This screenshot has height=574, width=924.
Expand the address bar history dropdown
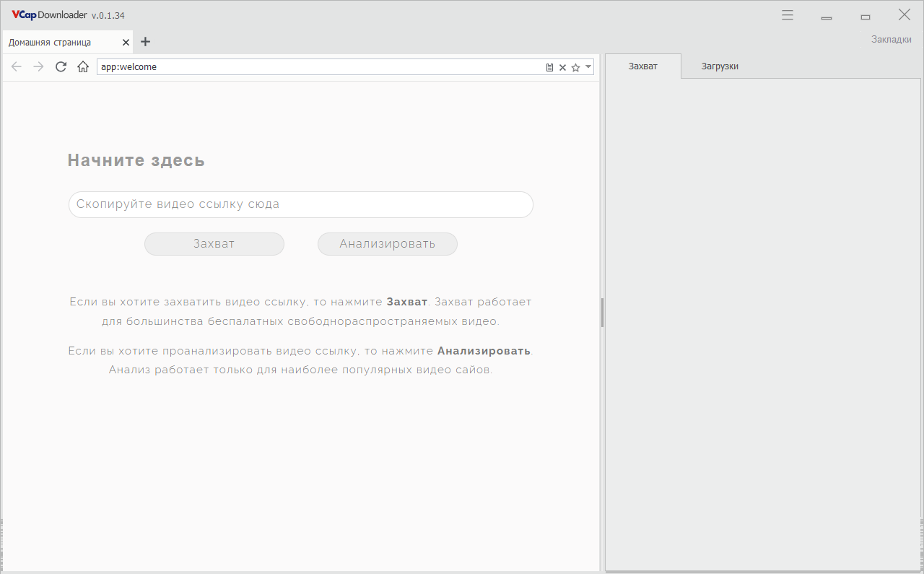point(588,67)
